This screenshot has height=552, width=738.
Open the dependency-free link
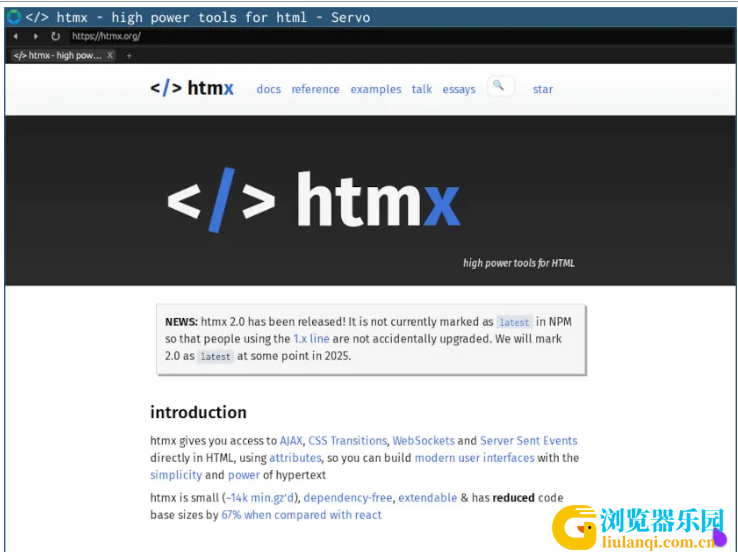[348, 498]
